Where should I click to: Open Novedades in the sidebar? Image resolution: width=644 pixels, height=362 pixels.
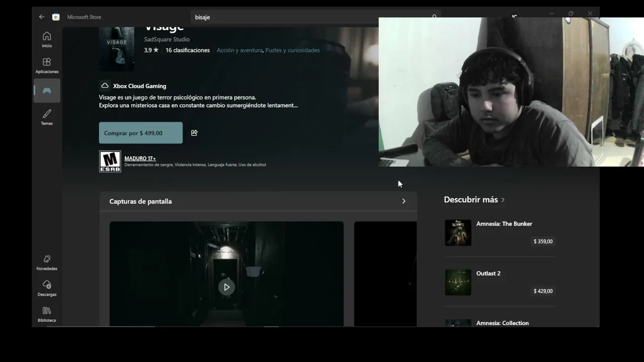pyautogui.click(x=47, y=262)
